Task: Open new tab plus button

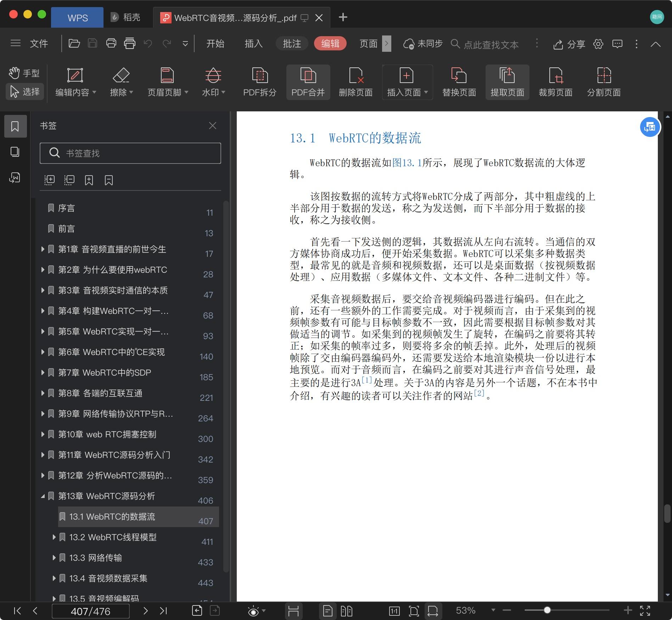Action: click(x=343, y=17)
